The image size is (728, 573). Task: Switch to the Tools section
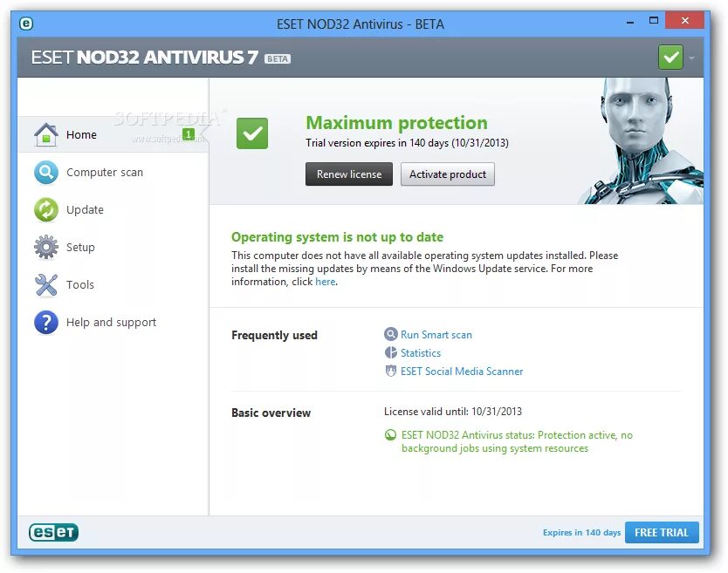coord(113,284)
